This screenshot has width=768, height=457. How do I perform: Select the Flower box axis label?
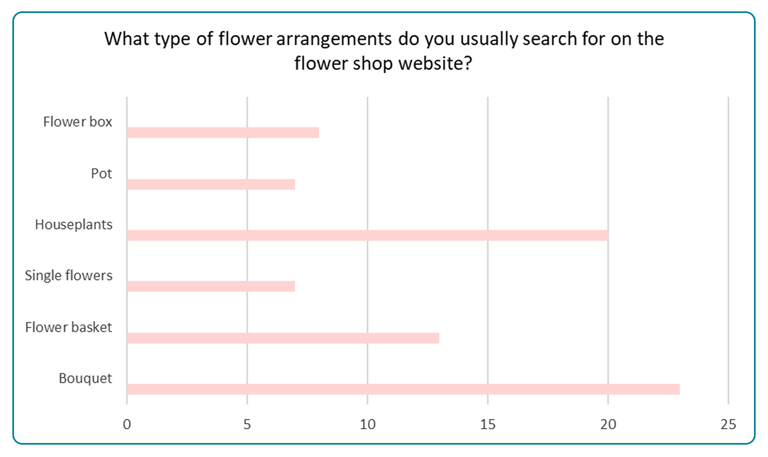click(x=77, y=121)
